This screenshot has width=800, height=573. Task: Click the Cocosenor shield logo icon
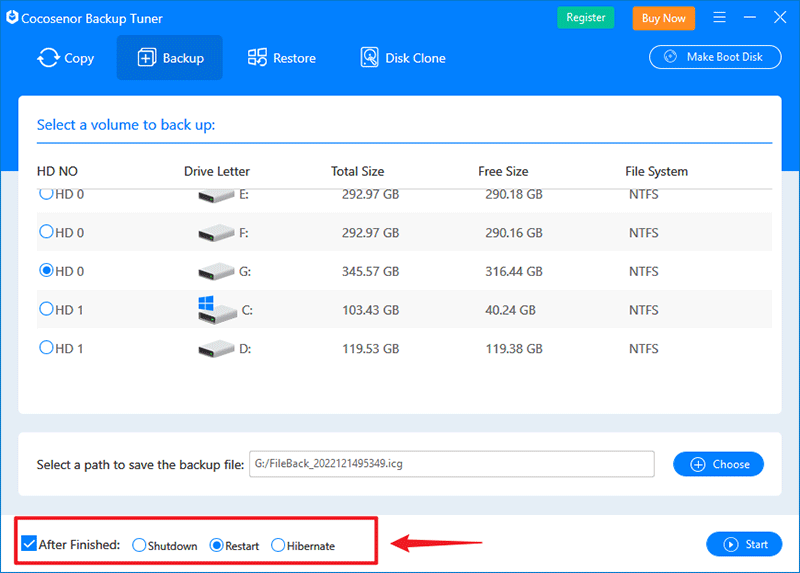12,17
